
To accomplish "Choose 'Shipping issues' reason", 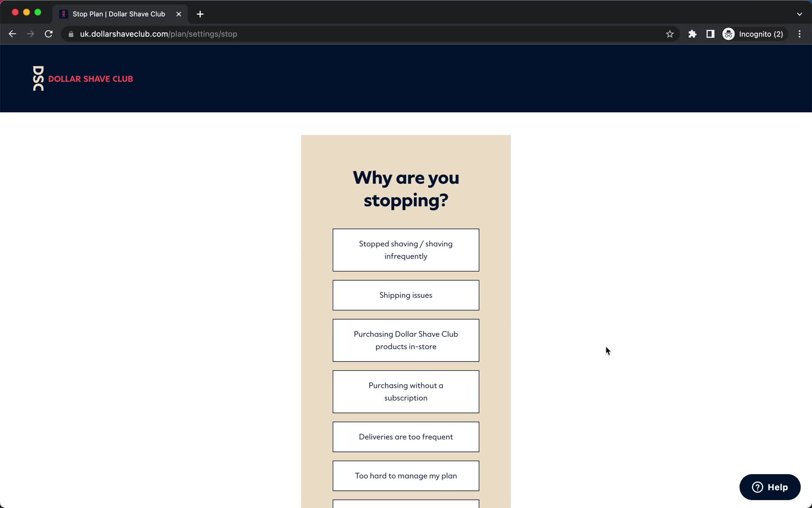I will (406, 295).
